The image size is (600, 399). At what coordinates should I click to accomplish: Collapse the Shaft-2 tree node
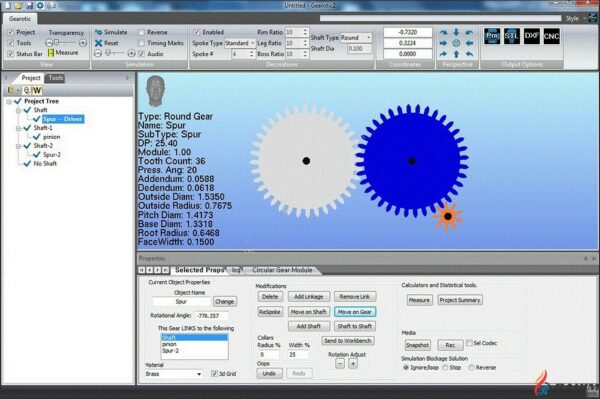tap(18, 146)
